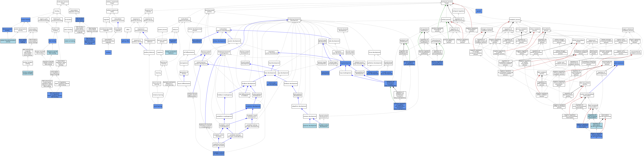The image size is (644, 156).
Task: Select the 'primary metabolic process' node
Action: tap(521, 30)
